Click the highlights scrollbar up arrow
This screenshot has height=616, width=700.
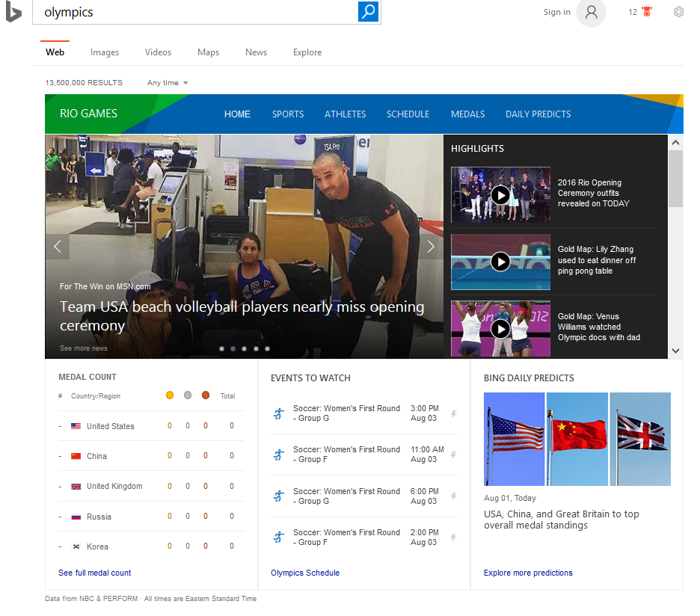(675, 143)
